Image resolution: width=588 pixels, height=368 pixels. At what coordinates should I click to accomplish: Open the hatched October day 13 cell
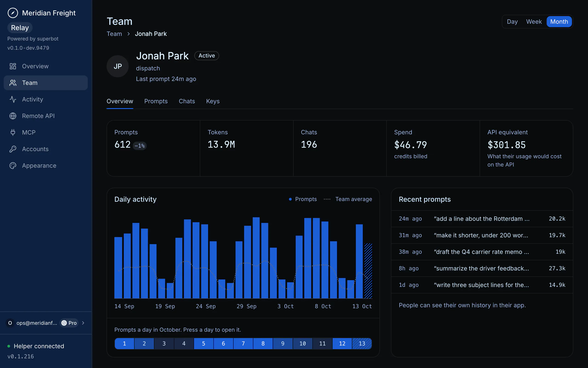point(362,343)
